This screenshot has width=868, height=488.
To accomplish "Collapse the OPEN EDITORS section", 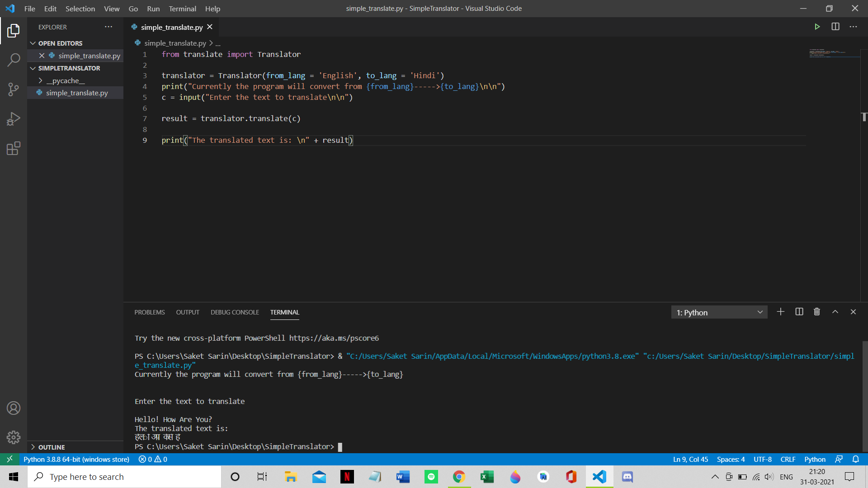I will [60, 43].
